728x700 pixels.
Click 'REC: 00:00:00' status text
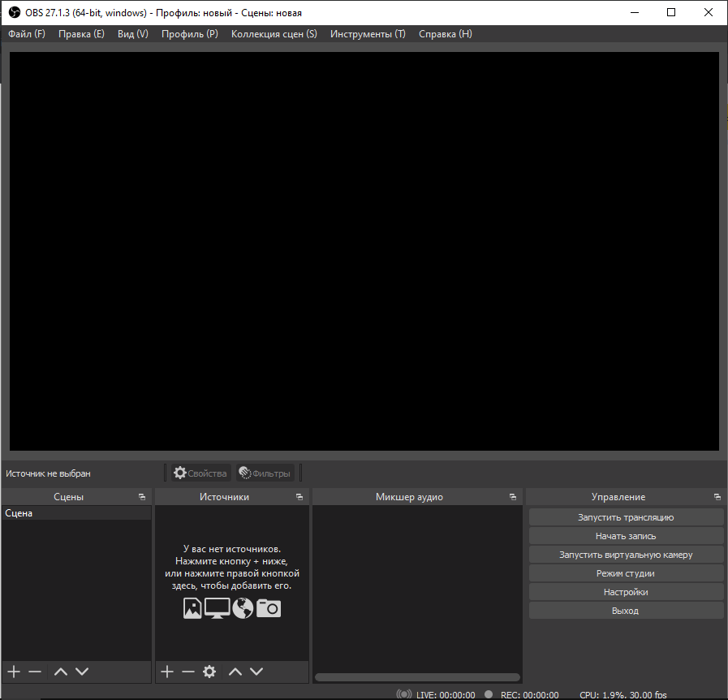click(530, 695)
